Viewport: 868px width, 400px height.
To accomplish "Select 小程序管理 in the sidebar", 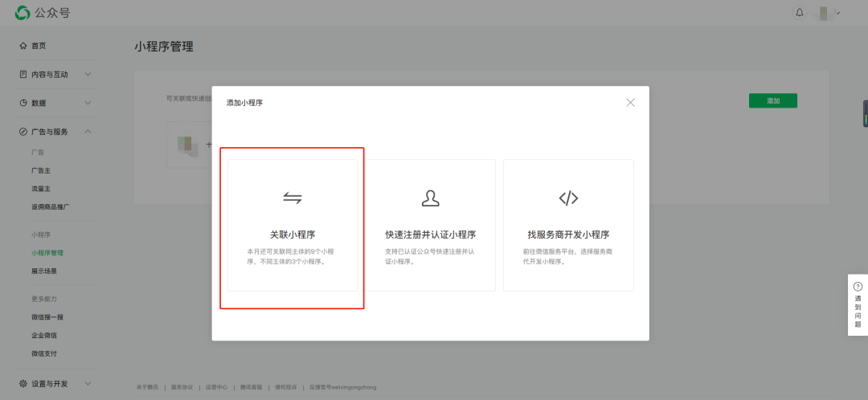I will pyautogui.click(x=47, y=253).
